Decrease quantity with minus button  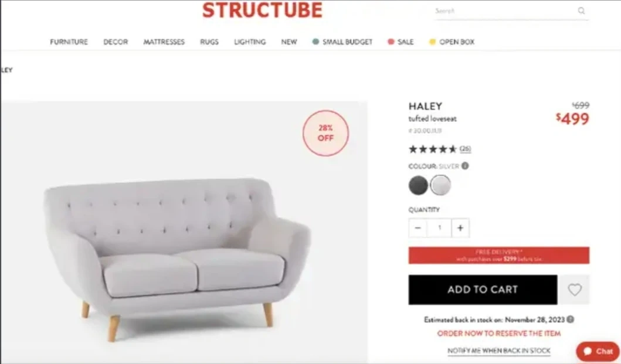click(418, 228)
